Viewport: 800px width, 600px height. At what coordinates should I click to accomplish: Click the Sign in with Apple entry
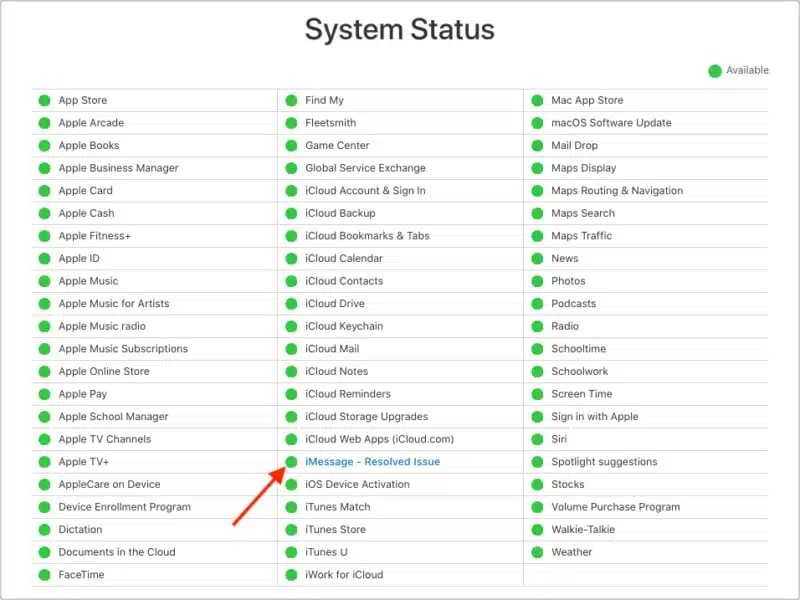[x=594, y=417]
